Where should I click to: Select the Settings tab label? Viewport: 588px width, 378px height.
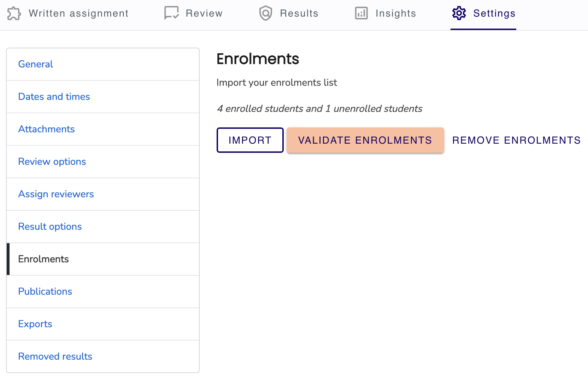click(494, 13)
